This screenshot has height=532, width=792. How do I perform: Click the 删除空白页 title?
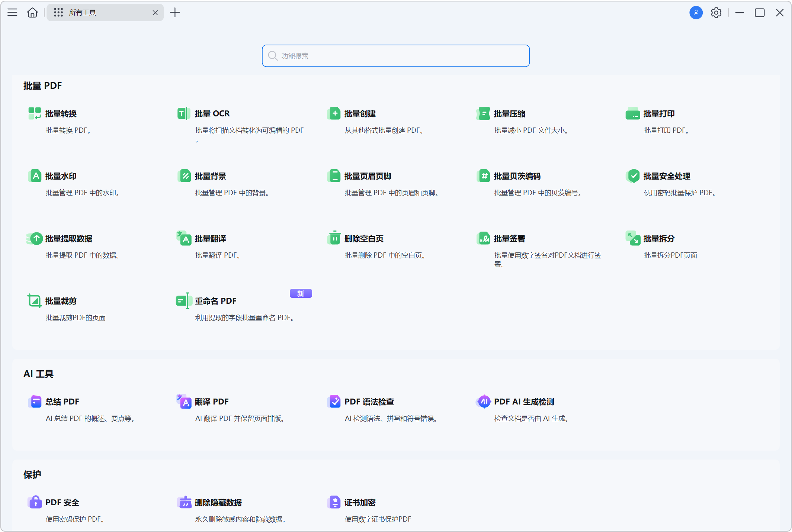[x=364, y=239]
